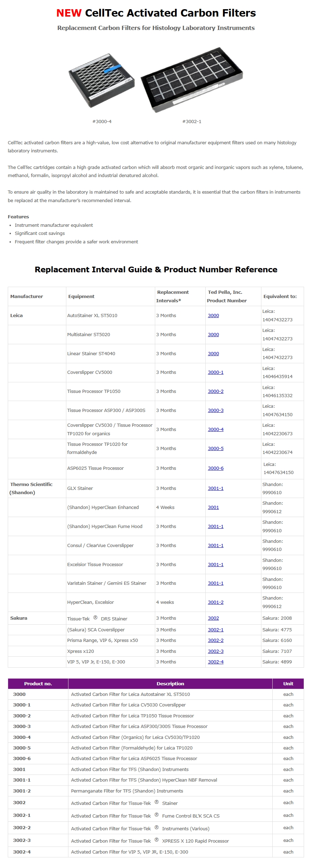
Task: Click 'Activated Carbon Filter for Leica CV5030 Coverslipper'
Action: 128,705
